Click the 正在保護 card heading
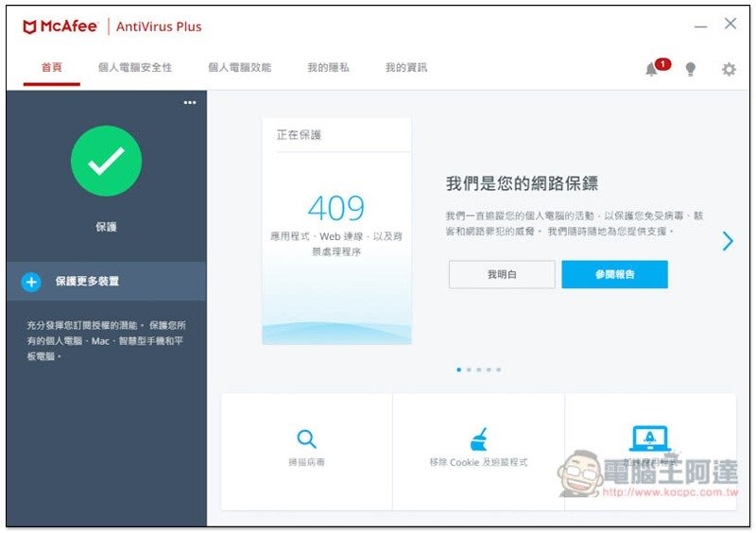Screen dimensions: 756x533 coord(299,135)
